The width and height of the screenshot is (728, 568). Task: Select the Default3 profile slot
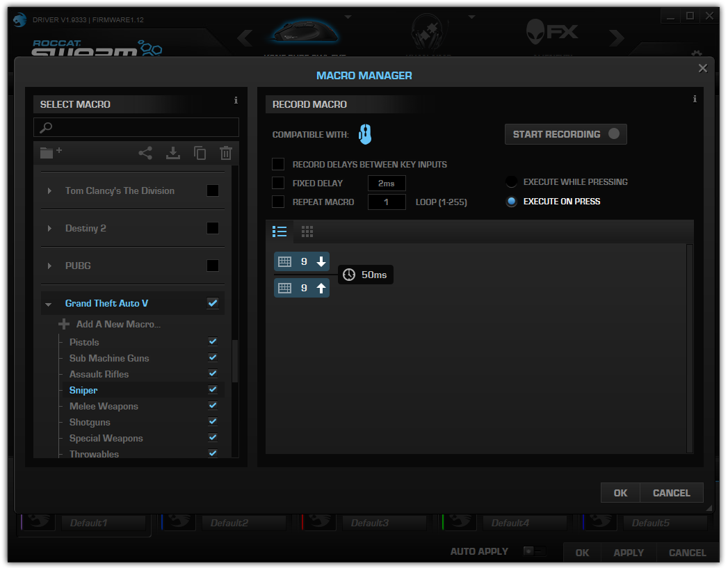(384, 523)
